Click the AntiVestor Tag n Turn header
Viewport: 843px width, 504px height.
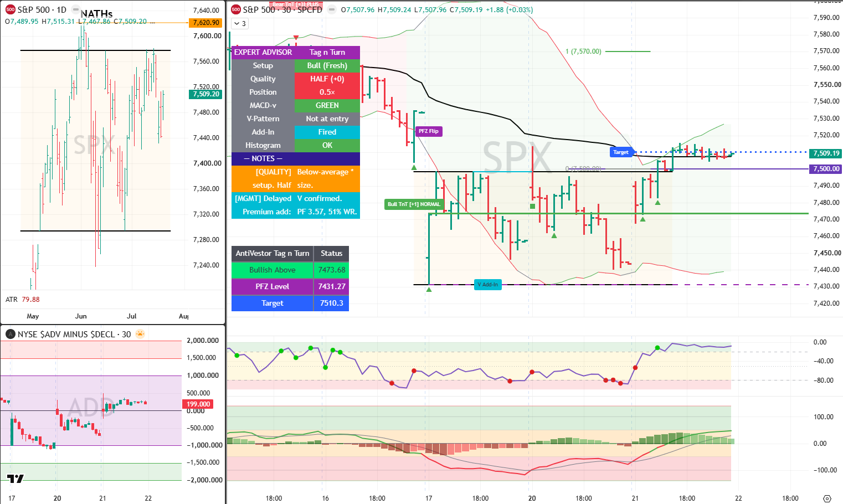point(273,253)
